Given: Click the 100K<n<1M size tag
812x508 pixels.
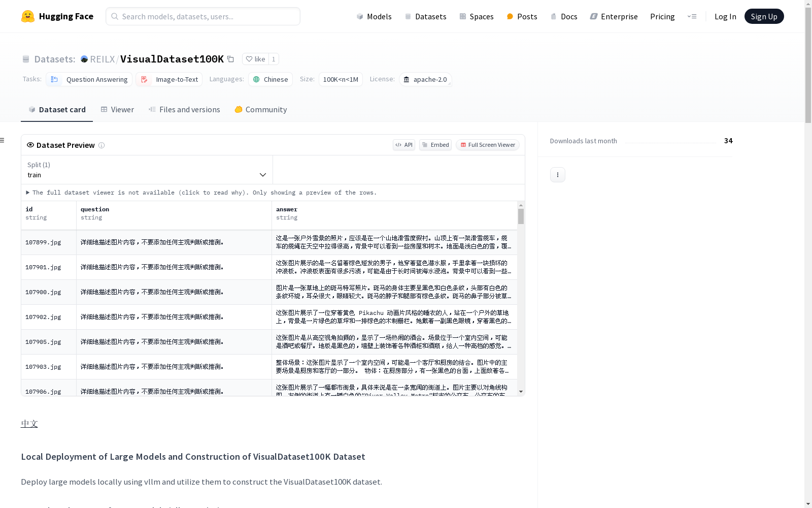Looking at the screenshot, I should (341, 79).
